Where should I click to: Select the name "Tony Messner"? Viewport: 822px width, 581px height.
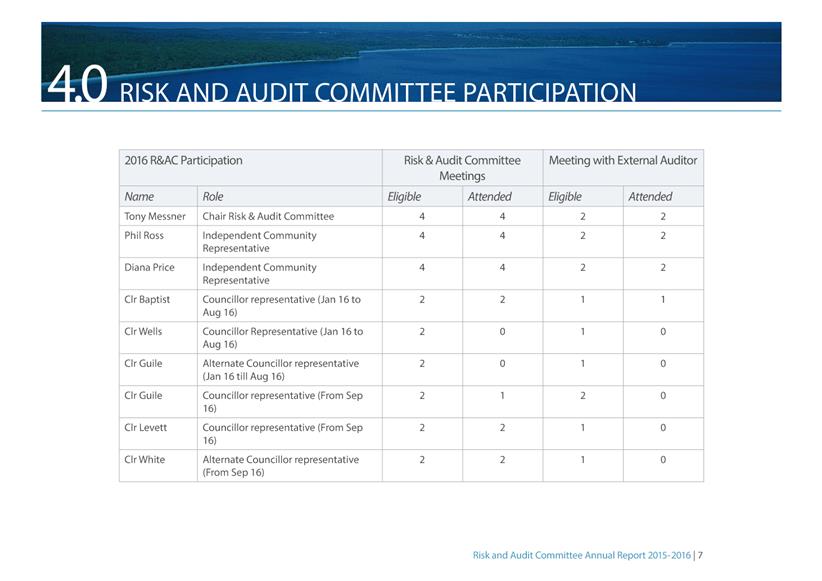[155, 216]
